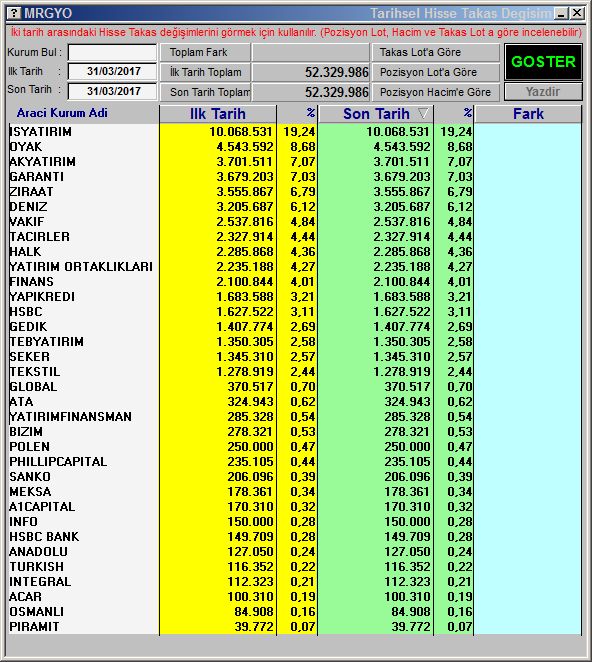The width and height of the screenshot is (592, 662).
Task: Click the Ilk Tarih date field
Action: (x=112, y=71)
